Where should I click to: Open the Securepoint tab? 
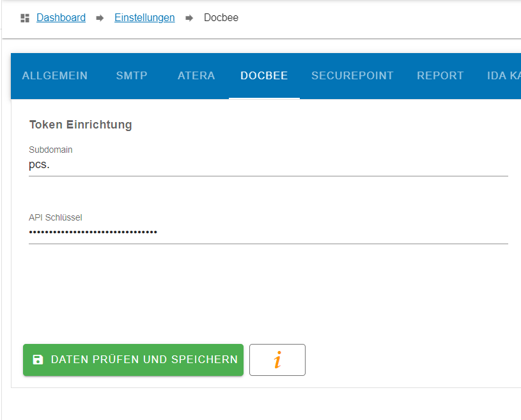click(352, 76)
